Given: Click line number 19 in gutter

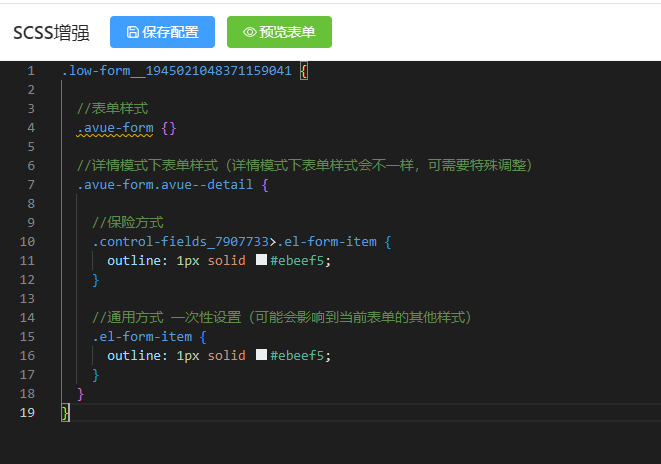Looking at the screenshot, I should [x=27, y=412].
